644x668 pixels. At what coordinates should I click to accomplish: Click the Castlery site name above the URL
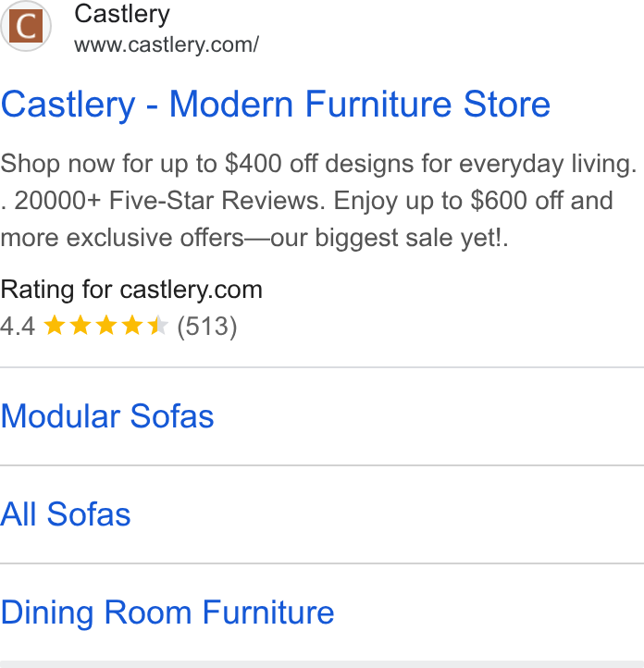pos(122,14)
